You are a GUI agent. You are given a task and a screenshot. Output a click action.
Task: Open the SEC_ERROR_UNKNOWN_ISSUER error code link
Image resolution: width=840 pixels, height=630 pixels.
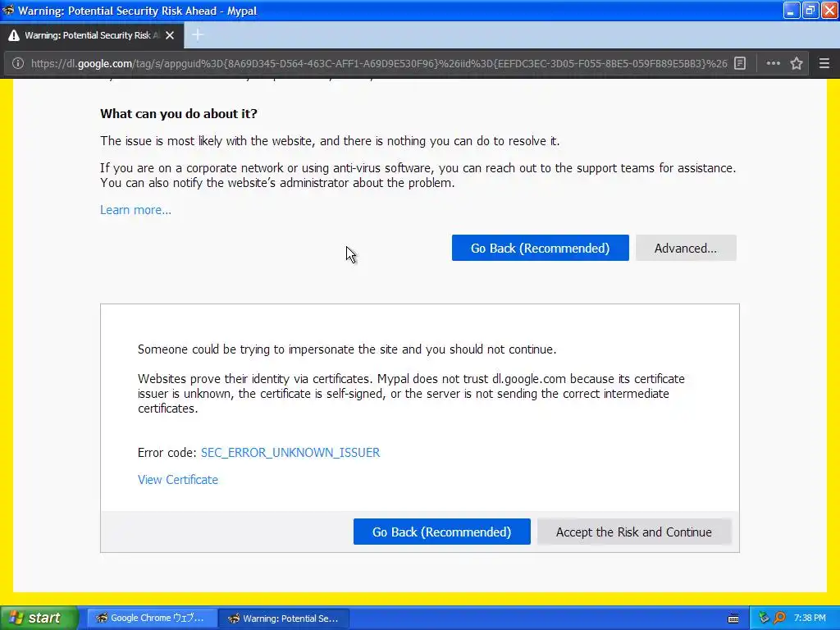tap(290, 453)
